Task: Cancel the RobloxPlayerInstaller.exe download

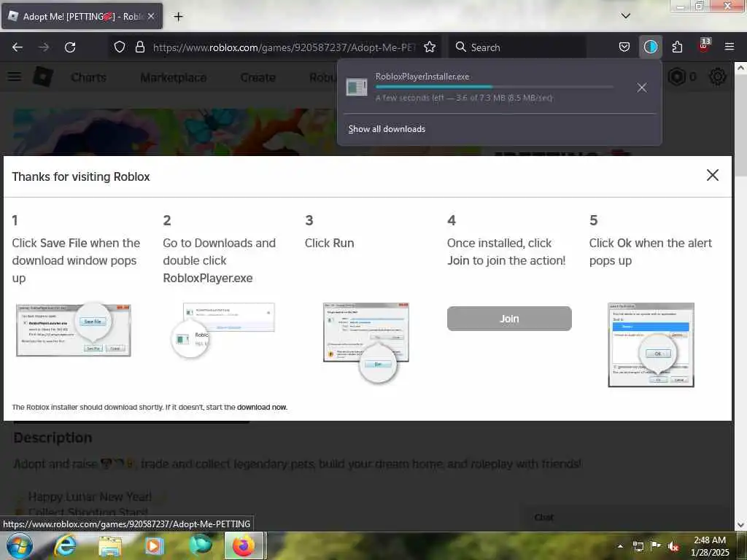Action: point(642,87)
